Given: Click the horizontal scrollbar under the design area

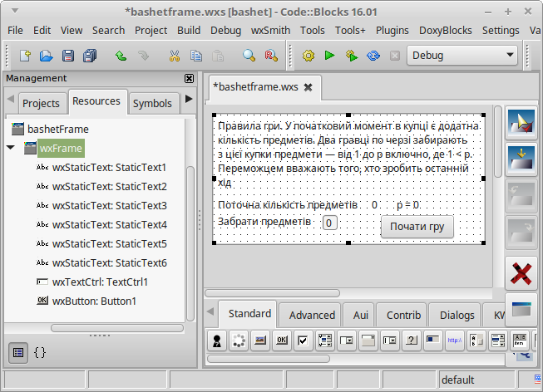Looking at the screenshot, I should 272,293.
